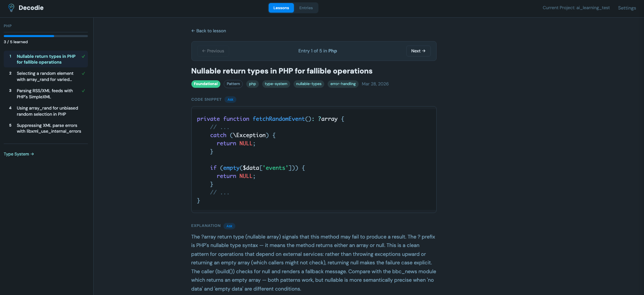Advance to the next entry with Next
This screenshot has width=644, height=295.
418,51
